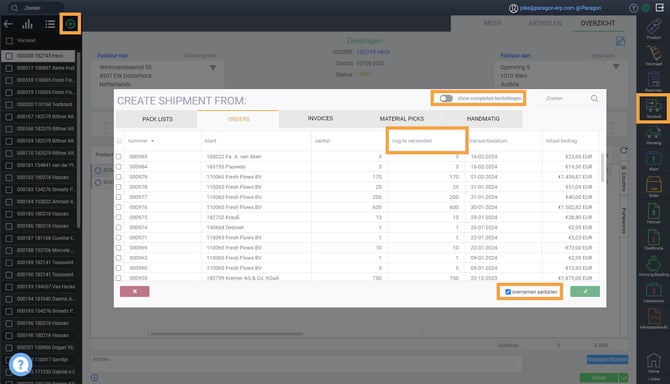Click the horizontal scrollbar below the dialog
670x384 pixels.
click(x=226, y=334)
